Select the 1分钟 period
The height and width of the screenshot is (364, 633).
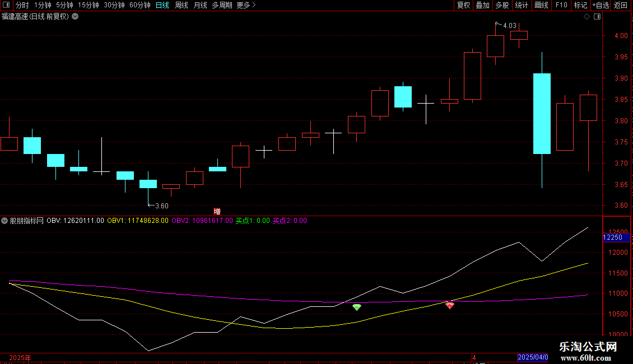coord(43,5)
